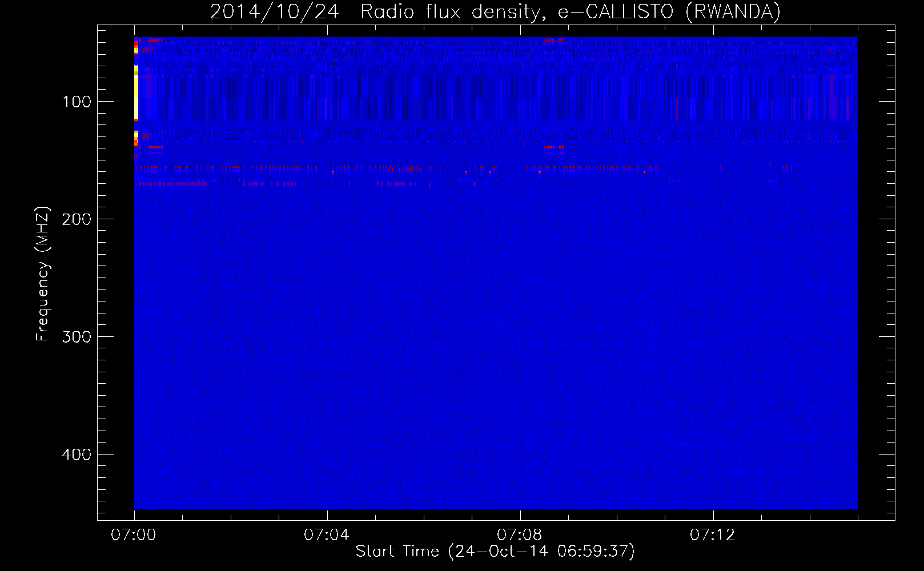This screenshot has height=571, width=924.
Task: Click the '07:00' time tick label
Action: tap(134, 534)
